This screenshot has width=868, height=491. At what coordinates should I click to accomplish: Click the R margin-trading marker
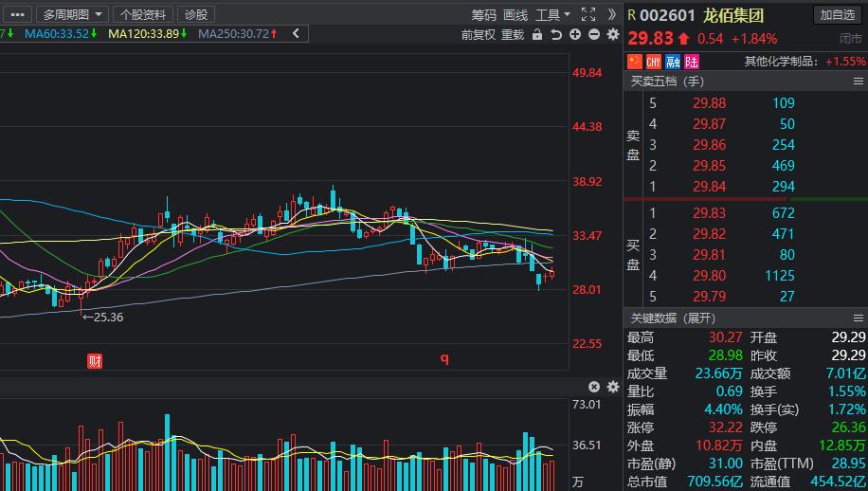tap(632, 15)
